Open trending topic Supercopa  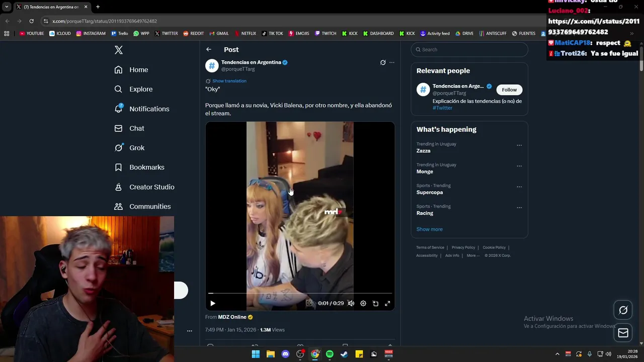pos(430,193)
